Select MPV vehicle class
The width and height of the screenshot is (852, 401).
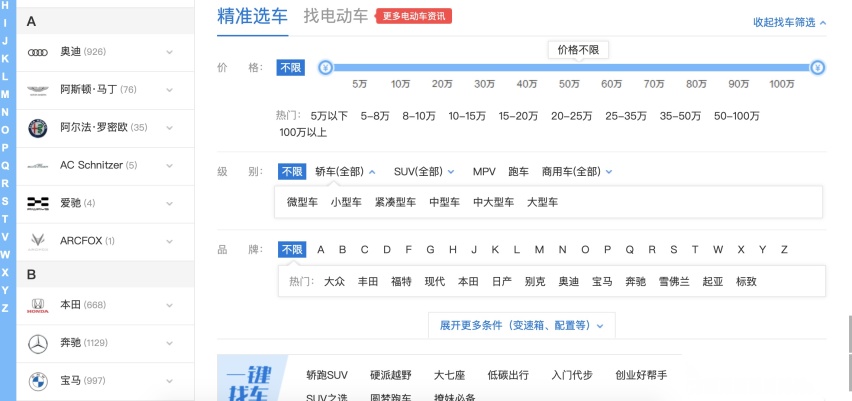click(x=484, y=172)
